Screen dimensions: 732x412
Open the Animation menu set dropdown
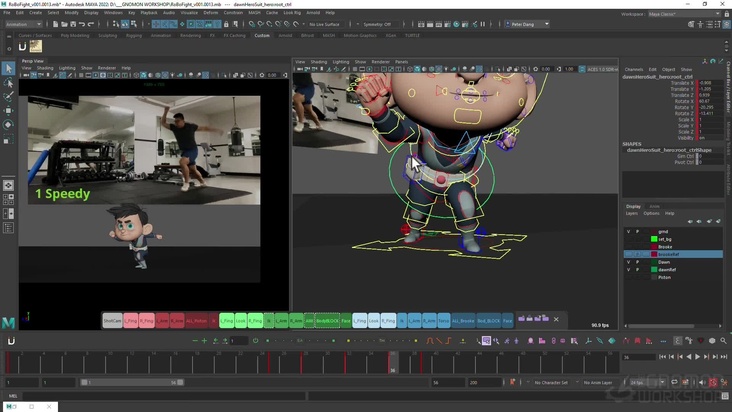[24, 23]
